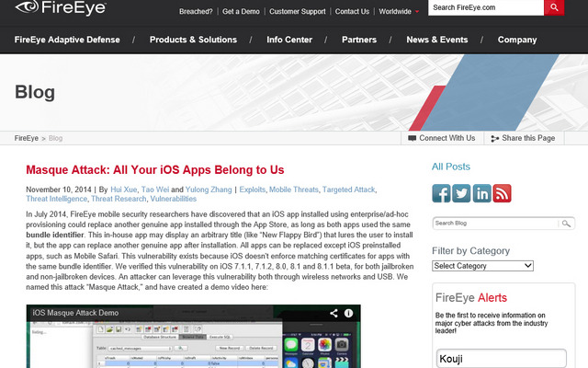Click the video share icon
This screenshot has width=588, height=368.
tap(334, 313)
